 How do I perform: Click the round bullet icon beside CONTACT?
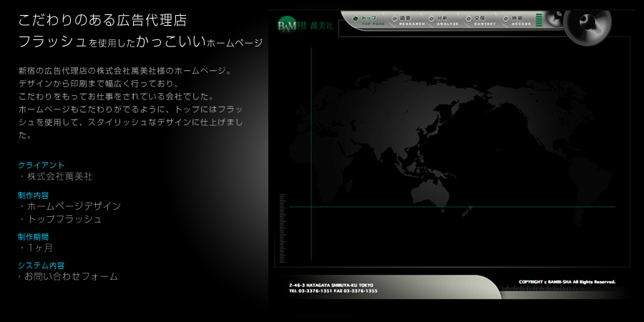coord(467,17)
